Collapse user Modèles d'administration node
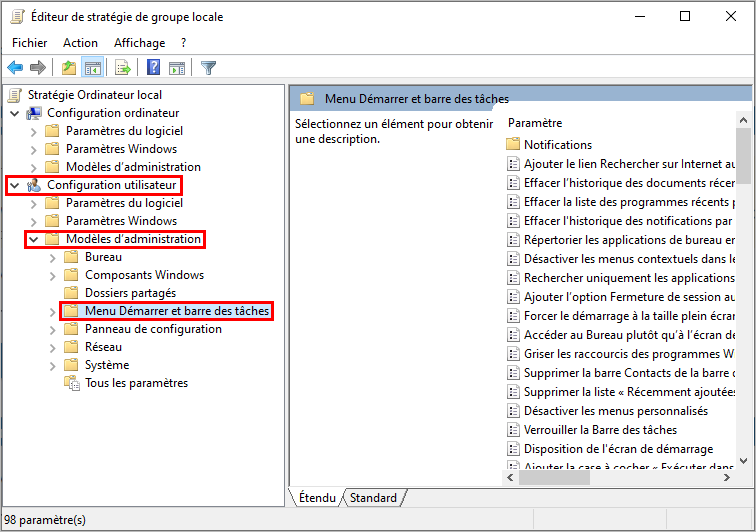756x532 pixels. [x=33, y=239]
